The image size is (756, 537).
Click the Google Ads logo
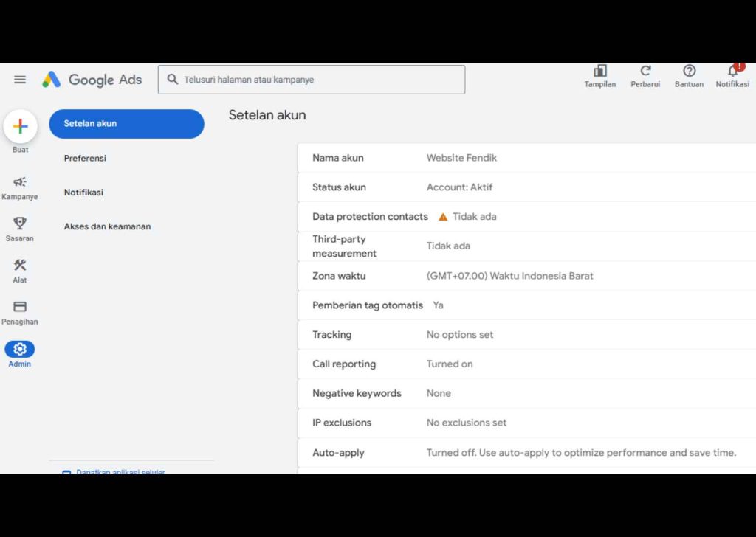coord(92,80)
